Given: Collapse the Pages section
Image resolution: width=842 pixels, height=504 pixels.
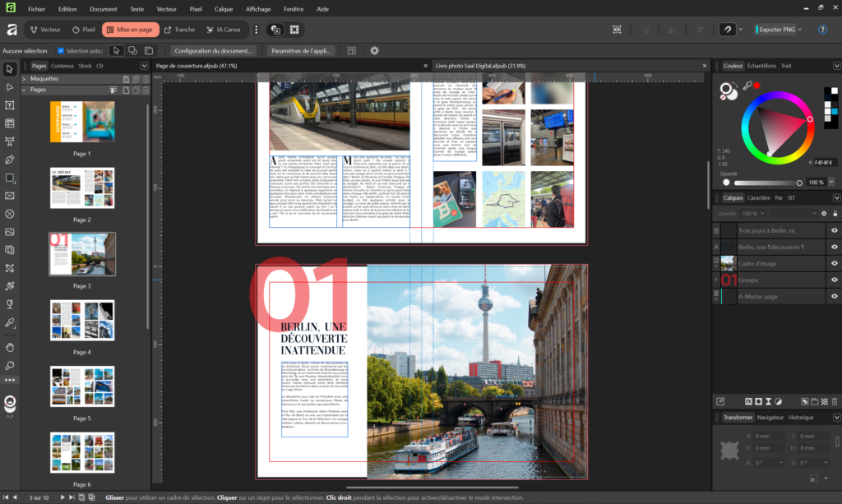Looking at the screenshot, I should (x=24, y=90).
